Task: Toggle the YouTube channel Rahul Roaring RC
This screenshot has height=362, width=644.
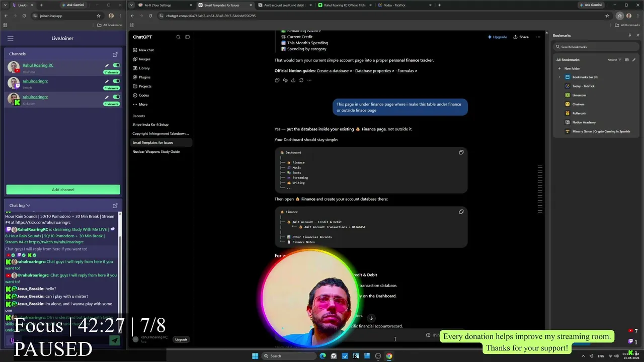Action: coord(116,65)
